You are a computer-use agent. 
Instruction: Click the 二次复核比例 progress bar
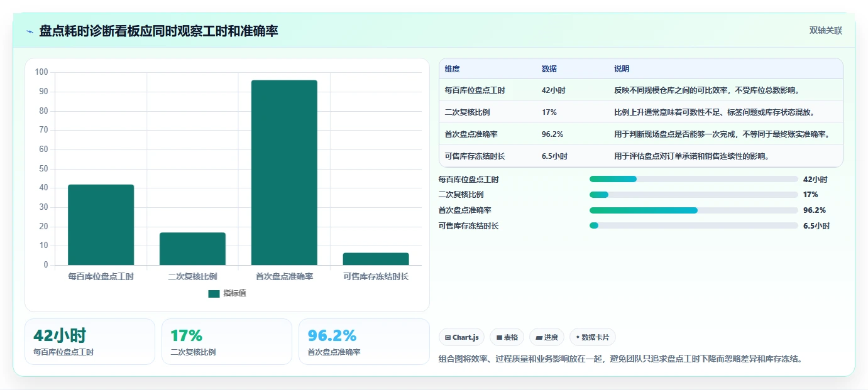click(694, 195)
